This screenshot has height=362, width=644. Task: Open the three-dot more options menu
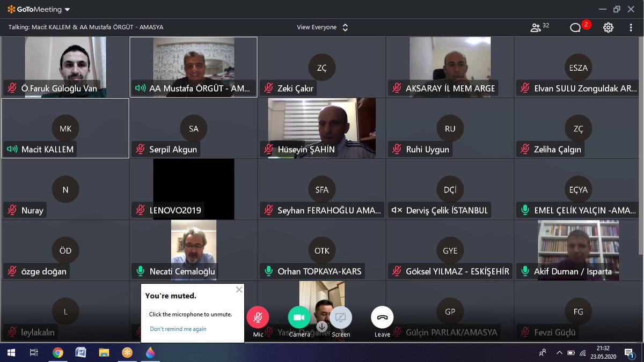point(630,27)
